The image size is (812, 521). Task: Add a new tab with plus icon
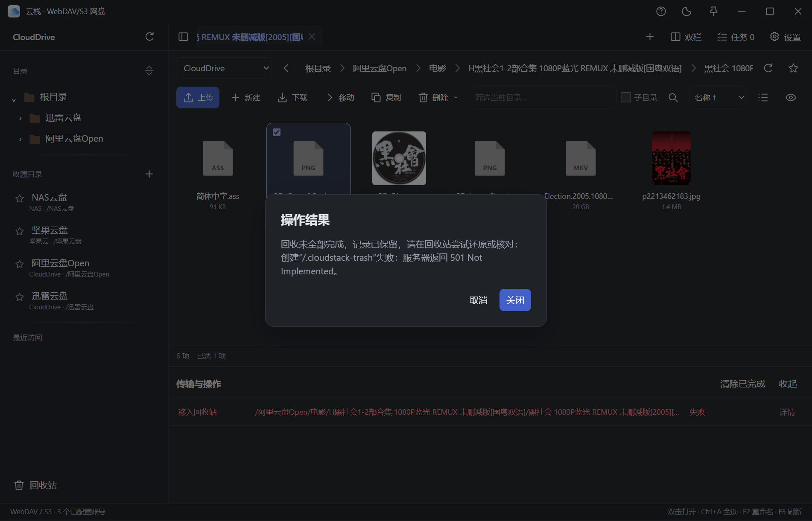(x=650, y=37)
